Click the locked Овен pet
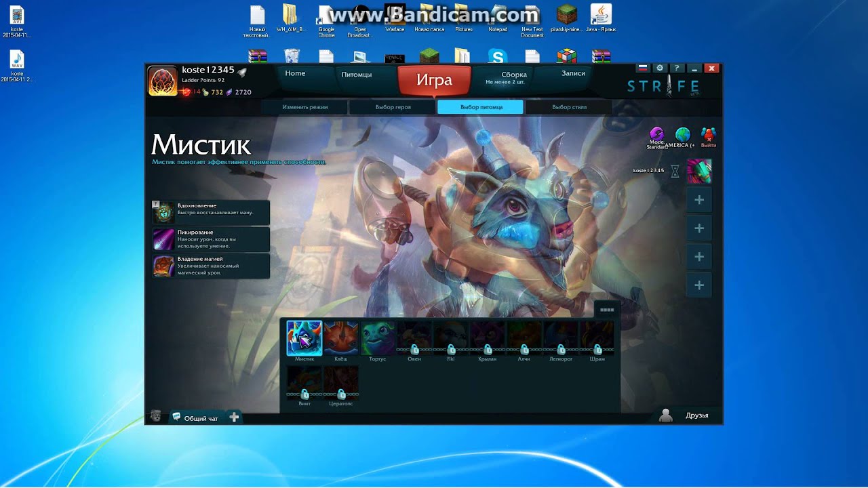 [x=414, y=338]
